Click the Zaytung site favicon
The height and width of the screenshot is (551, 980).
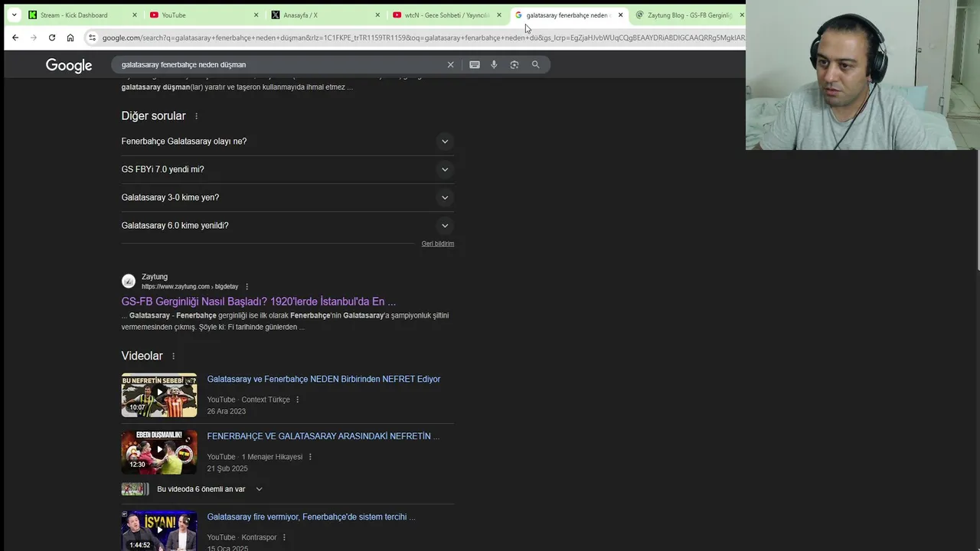tap(129, 282)
